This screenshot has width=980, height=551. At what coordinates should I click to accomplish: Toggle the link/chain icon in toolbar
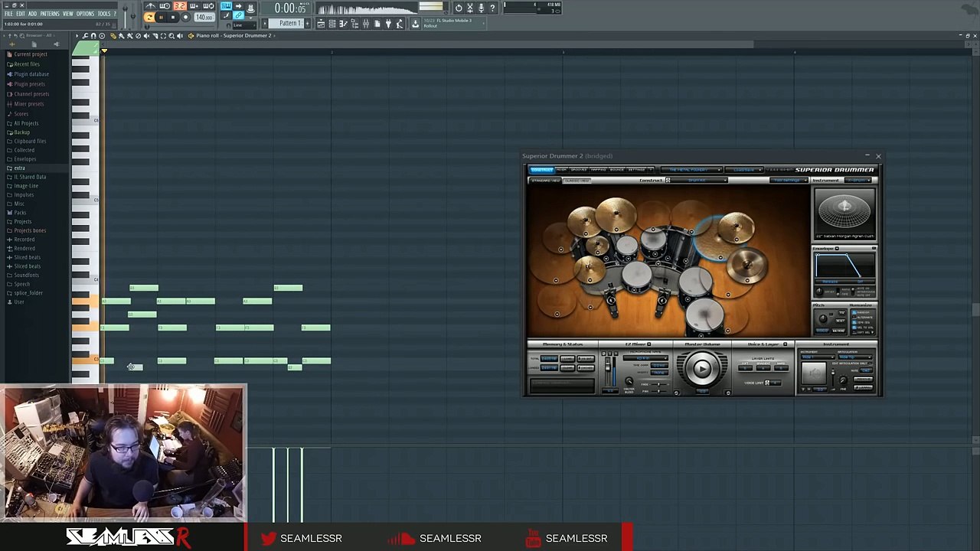click(x=238, y=15)
